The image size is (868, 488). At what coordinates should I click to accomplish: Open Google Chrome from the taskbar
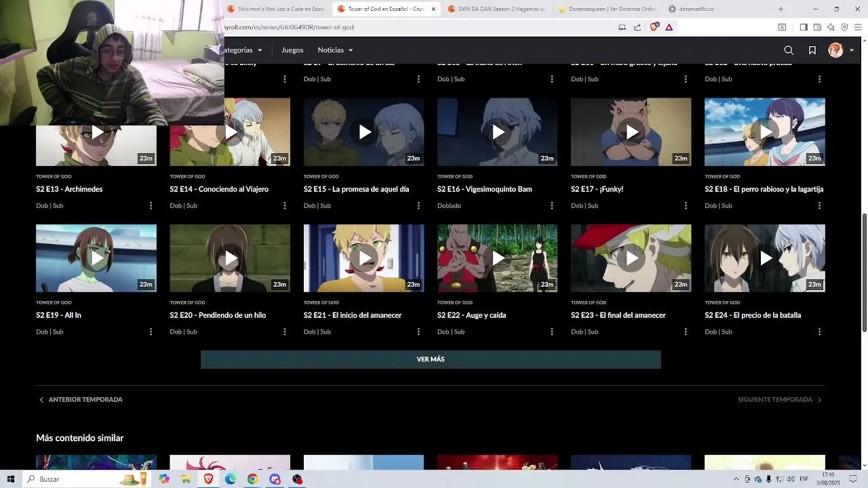click(x=252, y=479)
